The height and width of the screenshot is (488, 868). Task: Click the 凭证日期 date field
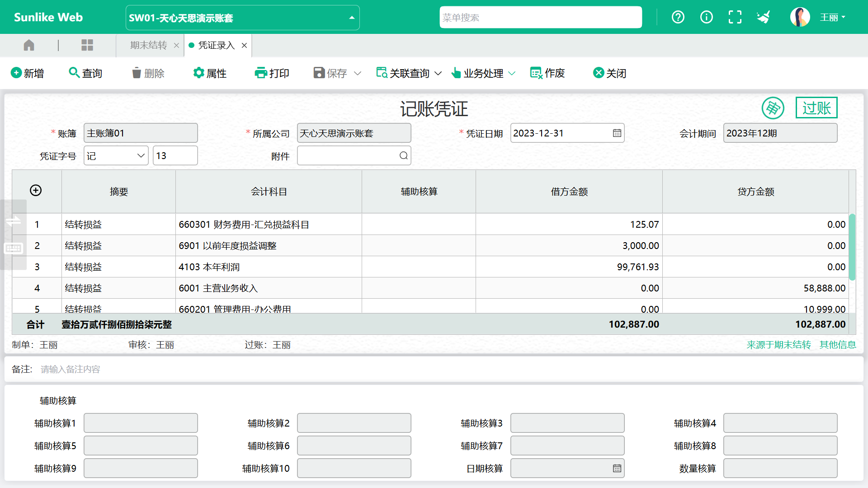(x=567, y=133)
